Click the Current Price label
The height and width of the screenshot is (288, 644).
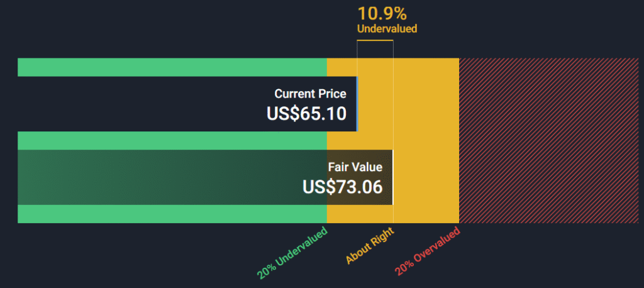coord(311,94)
